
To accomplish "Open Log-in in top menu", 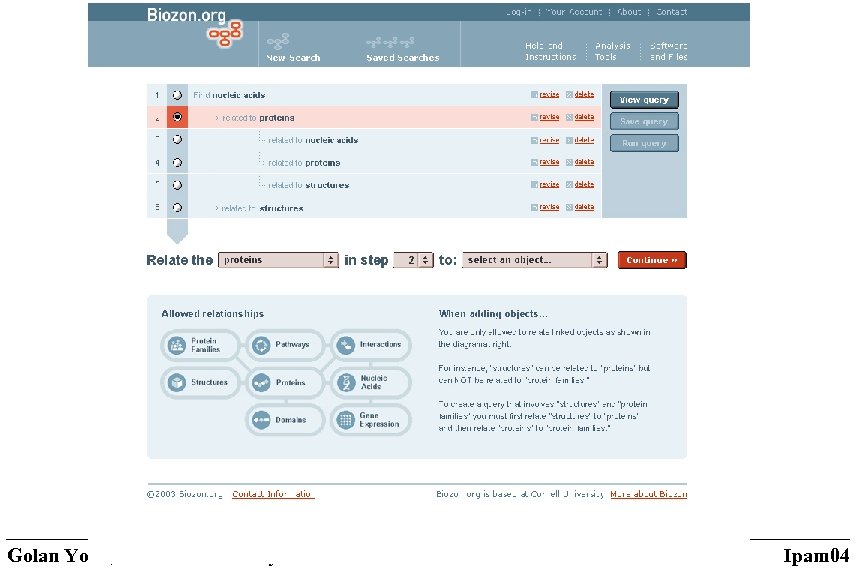I will 518,11.
